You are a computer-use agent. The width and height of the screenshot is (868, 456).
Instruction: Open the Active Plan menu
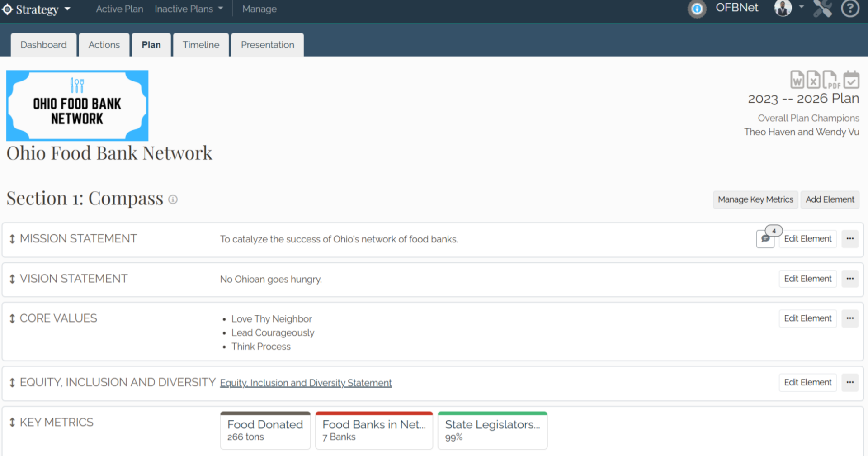(119, 9)
